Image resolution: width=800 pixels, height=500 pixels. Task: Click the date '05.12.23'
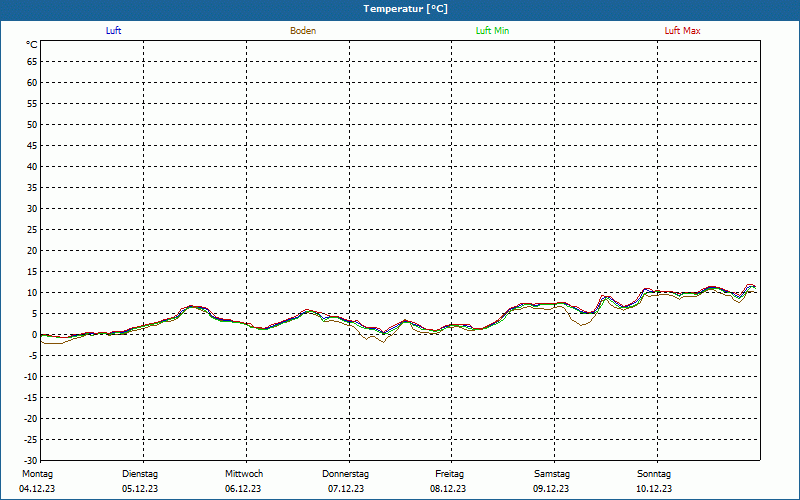tap(140, 489)
